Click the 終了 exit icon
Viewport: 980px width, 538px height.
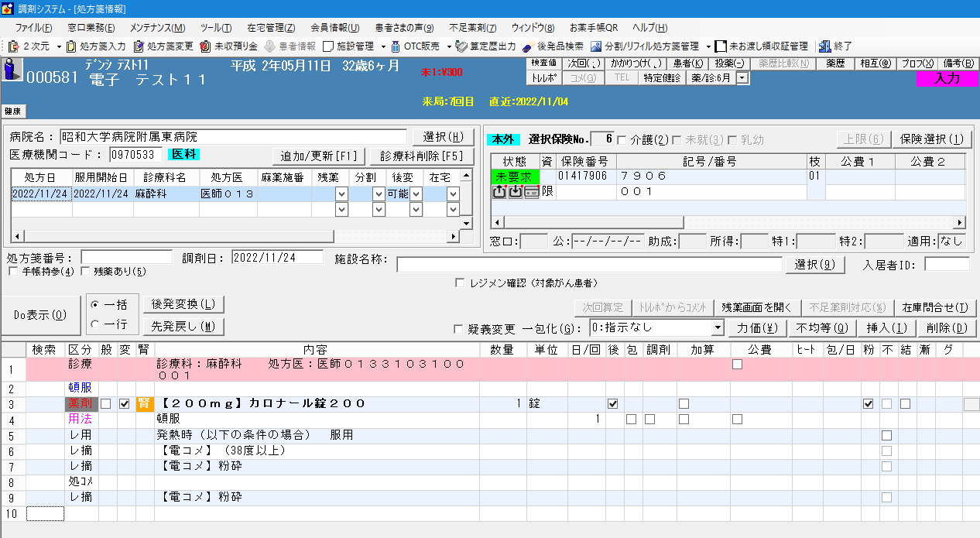click(x=825, y=46)
